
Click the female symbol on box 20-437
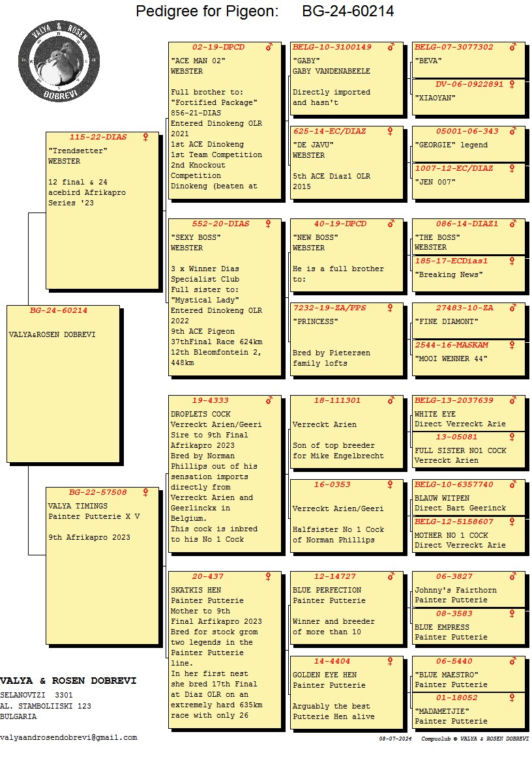tap(268, 576)
